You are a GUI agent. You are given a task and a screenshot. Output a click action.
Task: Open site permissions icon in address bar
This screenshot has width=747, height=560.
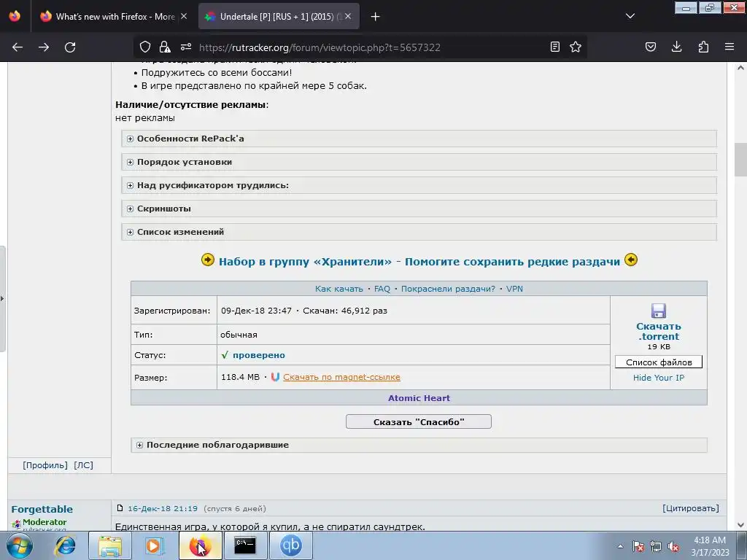[186, 47]
